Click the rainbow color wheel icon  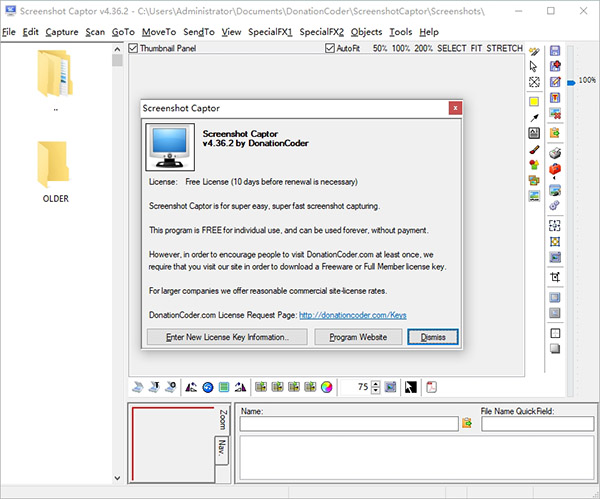(326, 387)
